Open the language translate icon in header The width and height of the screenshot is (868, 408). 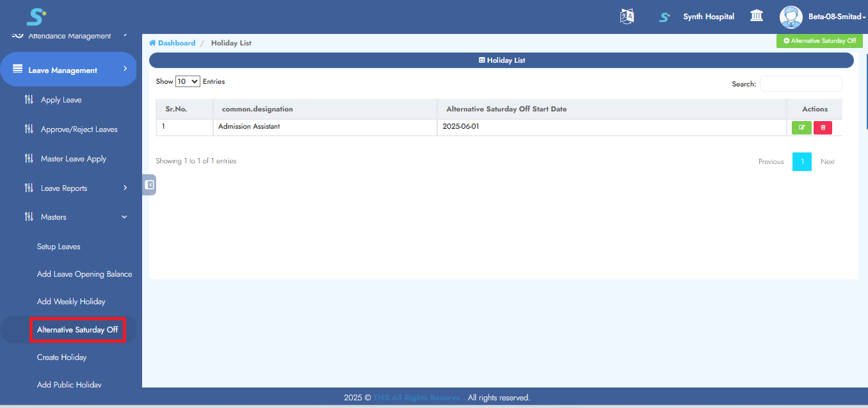pyautogui.click(x=627, y=17)
